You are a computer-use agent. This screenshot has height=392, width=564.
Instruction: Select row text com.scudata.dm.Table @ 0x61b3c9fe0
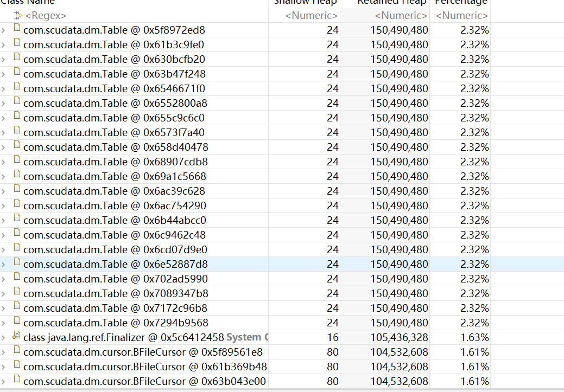[x=113, y=45]
